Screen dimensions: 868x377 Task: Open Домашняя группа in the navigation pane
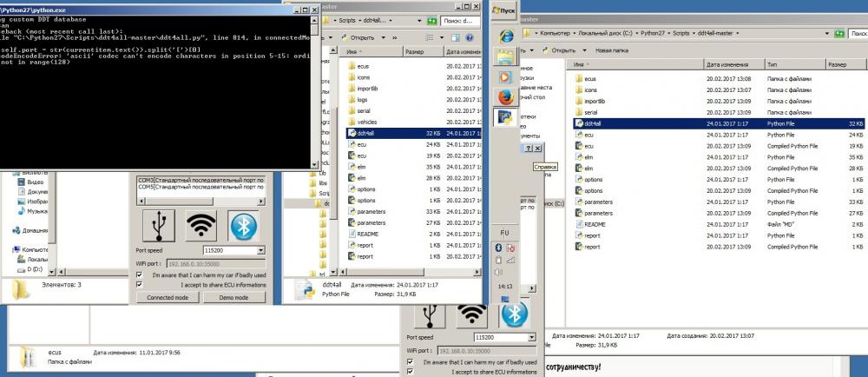pos(30,230)
